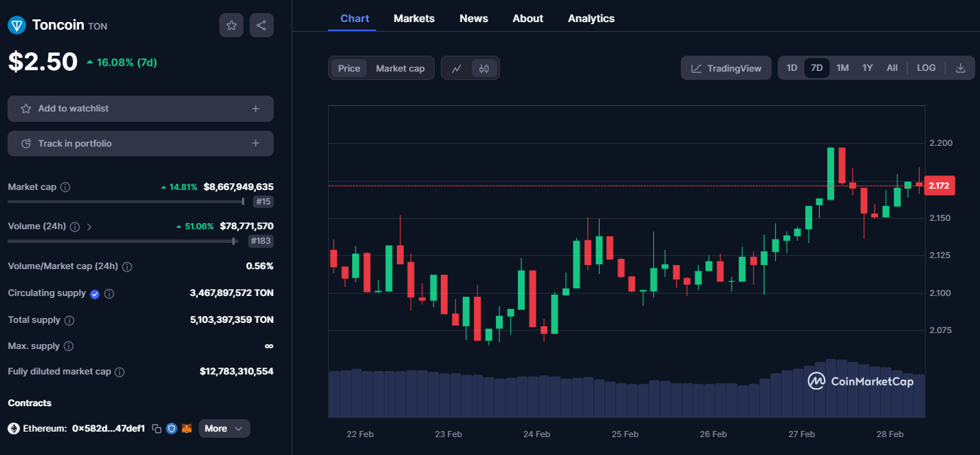The width and height of the screenshot is (980, 455).
Task: Star Toncoin as a favorite
Action: [231, 25]
